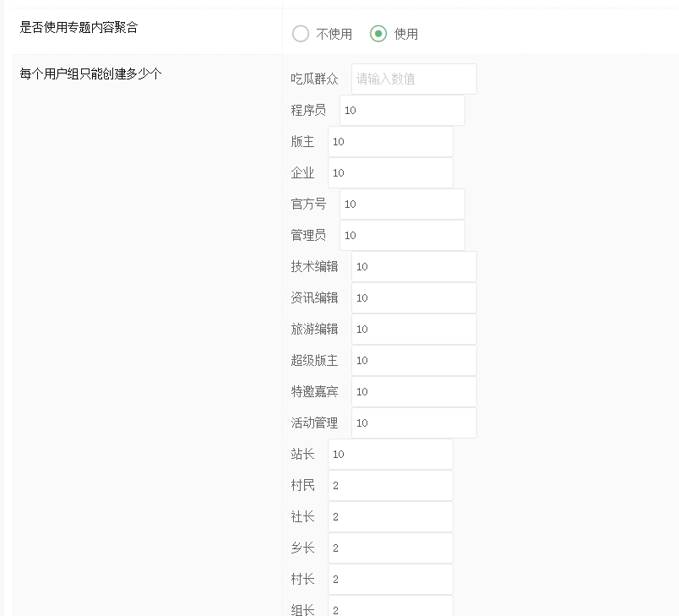Click the 程序员 value input
Viewport: 679px width, 616px height.
[x=402, y=111]
